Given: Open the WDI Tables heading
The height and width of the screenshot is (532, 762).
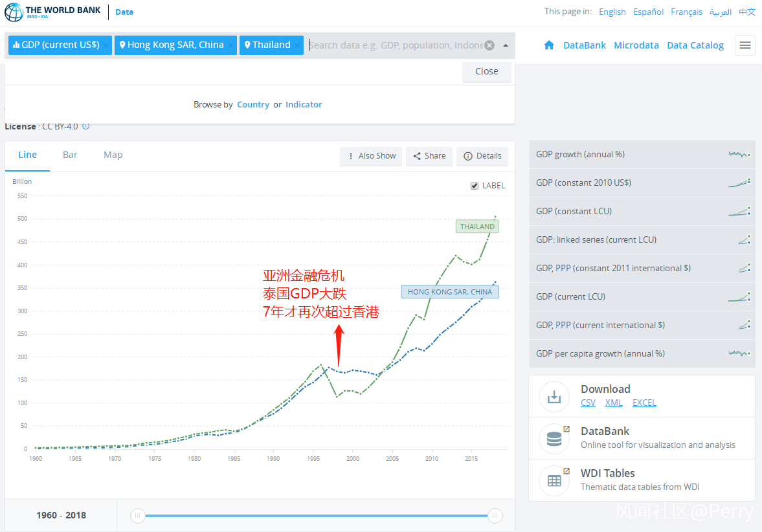Looking at the screenshot, I should [x=607, y=473].
